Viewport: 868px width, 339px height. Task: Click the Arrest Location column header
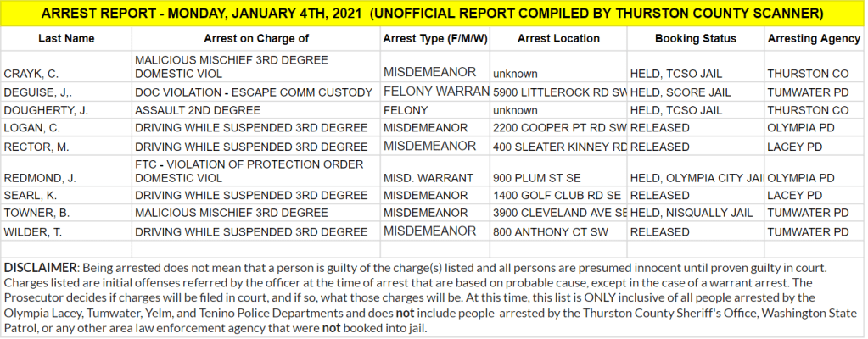pyautogui.click(x=557, y=39)
